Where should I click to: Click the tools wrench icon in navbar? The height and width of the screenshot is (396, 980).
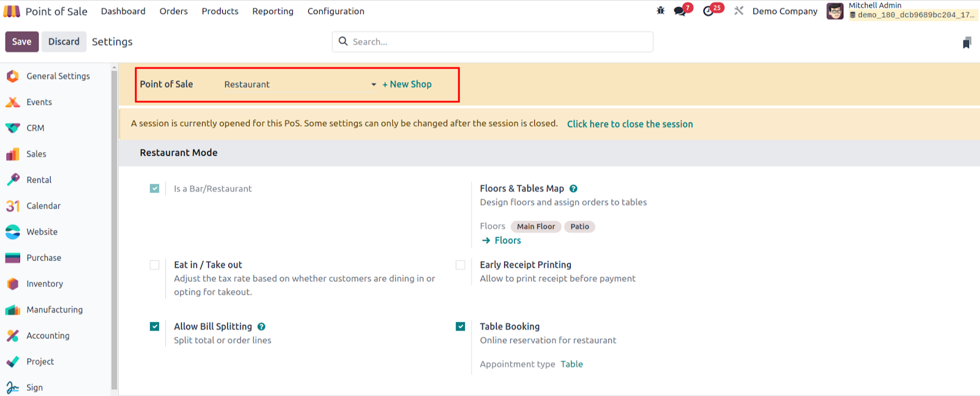point(739,11)
